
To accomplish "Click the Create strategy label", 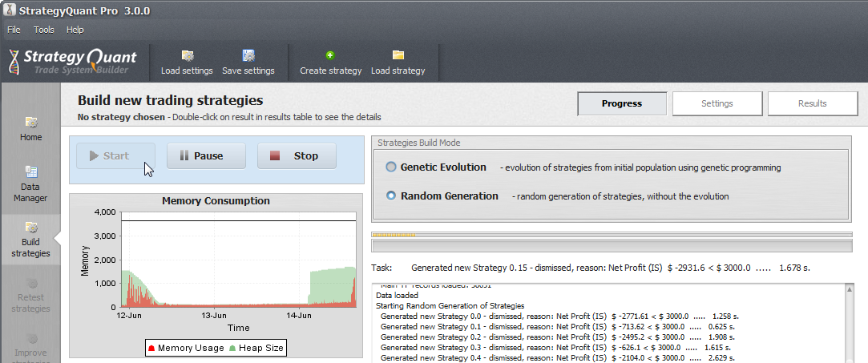I will click(x=331, y=71).
